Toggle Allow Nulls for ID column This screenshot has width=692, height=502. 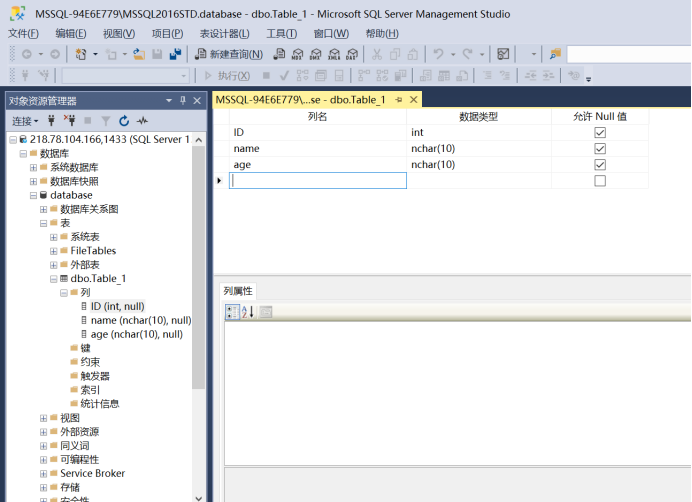600,132
